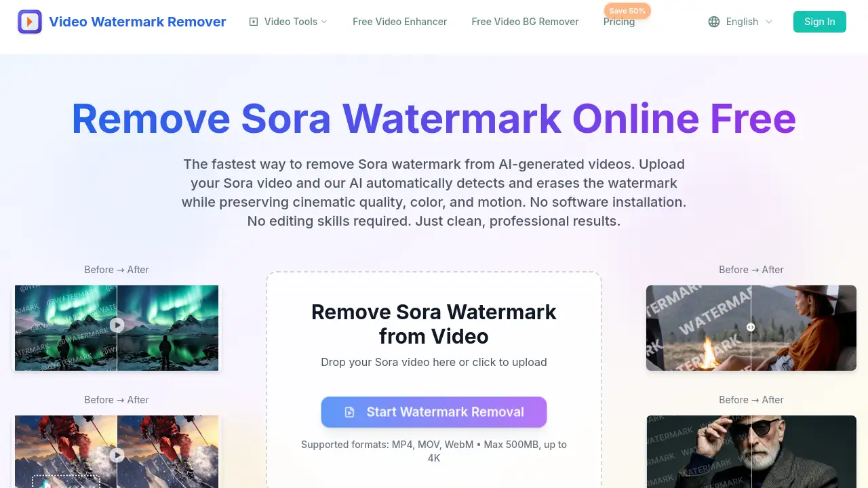Click the Video Tools play-square icon
This screenshot has width=868, height=488.
coord(254,22)
